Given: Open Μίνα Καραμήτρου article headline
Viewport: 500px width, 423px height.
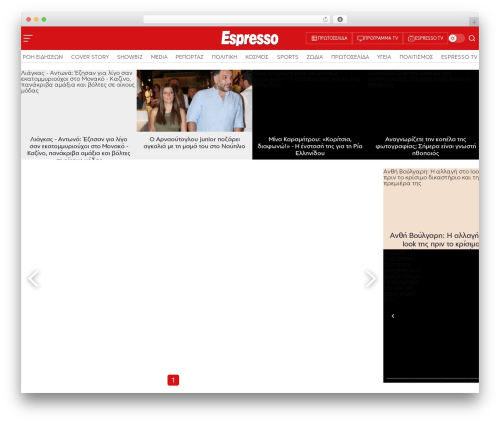Looking at the screenshot, I should [x=310, y=146].
